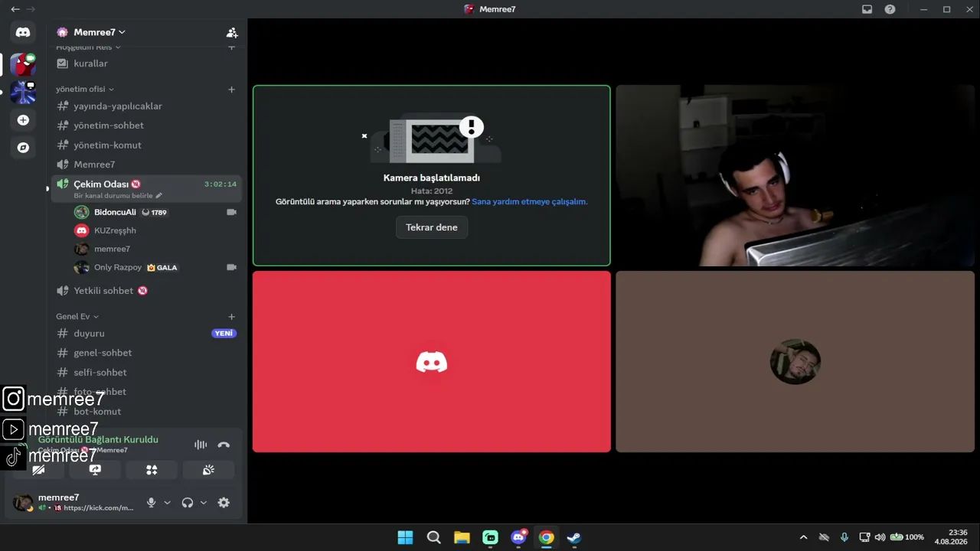Follow the 'Sana yardım etmeye çalışalım' link
The image size is (980, 551).
[x=530, y=202]
